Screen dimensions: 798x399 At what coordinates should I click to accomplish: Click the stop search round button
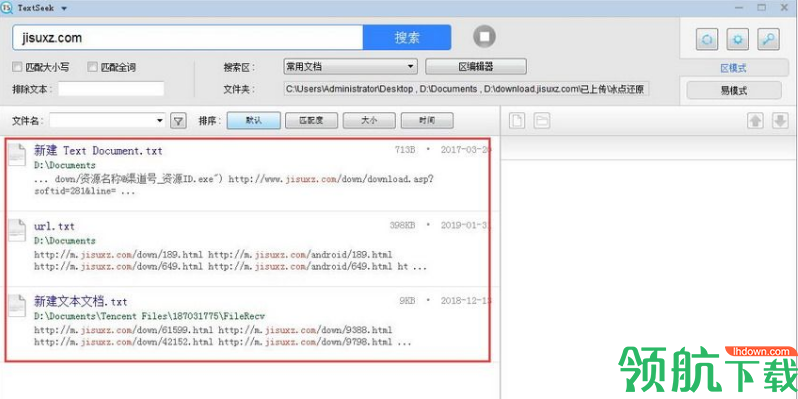coord(484,37)
